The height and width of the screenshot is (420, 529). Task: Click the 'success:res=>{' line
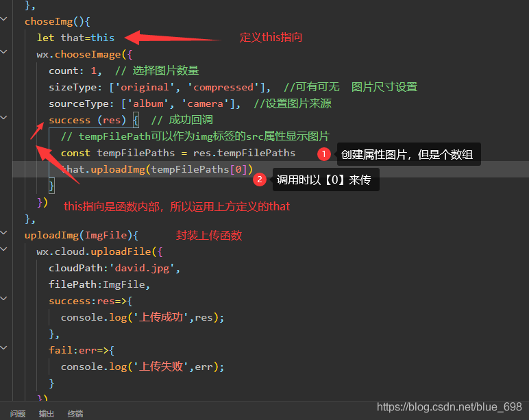coord(90,301)
